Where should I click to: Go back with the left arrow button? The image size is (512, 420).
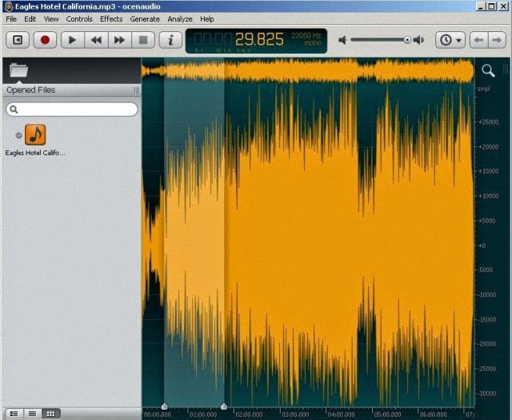(478, 40)
